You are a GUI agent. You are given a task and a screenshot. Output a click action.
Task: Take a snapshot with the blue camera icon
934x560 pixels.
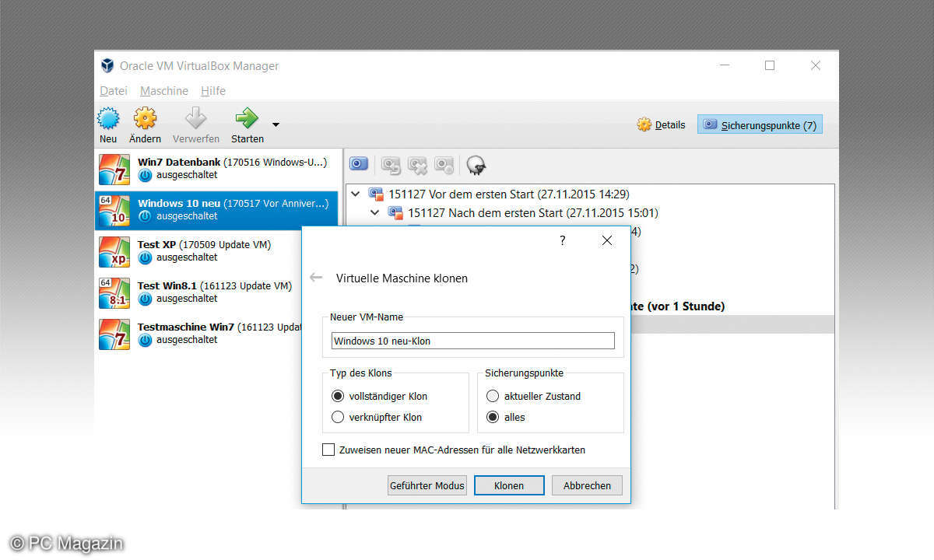click(x=358, y=164)
